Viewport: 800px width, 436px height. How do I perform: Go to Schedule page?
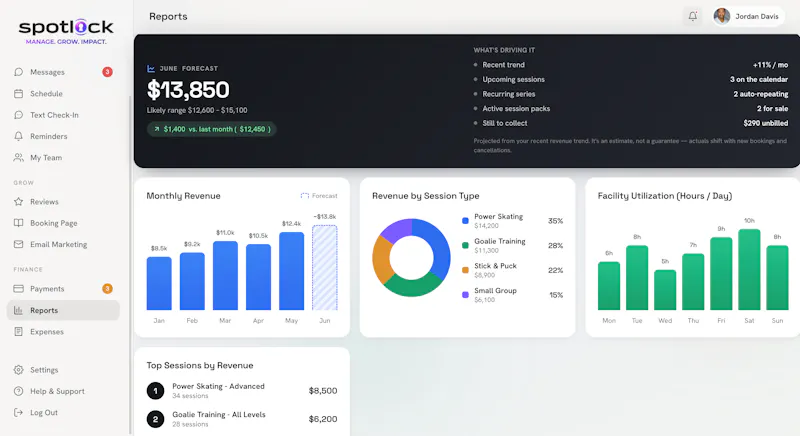tap(63, 93)
